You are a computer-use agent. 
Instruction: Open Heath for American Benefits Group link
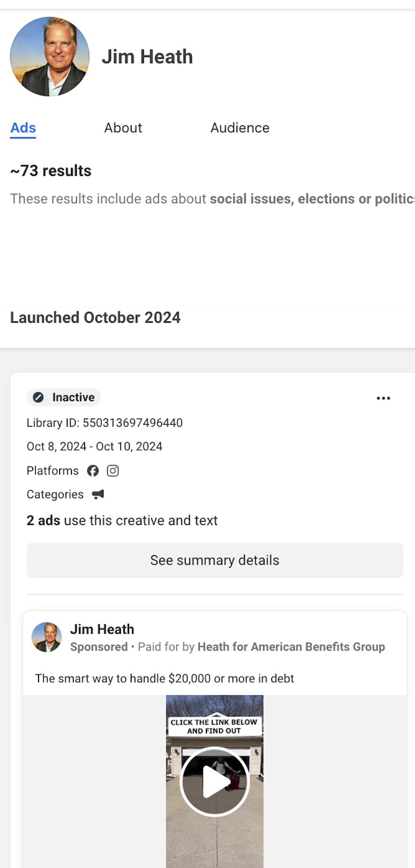(x=291, y=647)
